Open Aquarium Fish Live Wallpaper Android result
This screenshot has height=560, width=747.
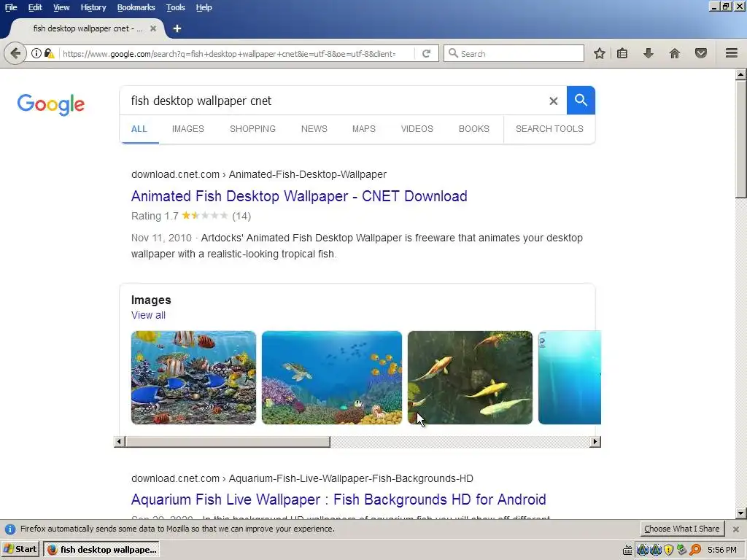point(338,499)
